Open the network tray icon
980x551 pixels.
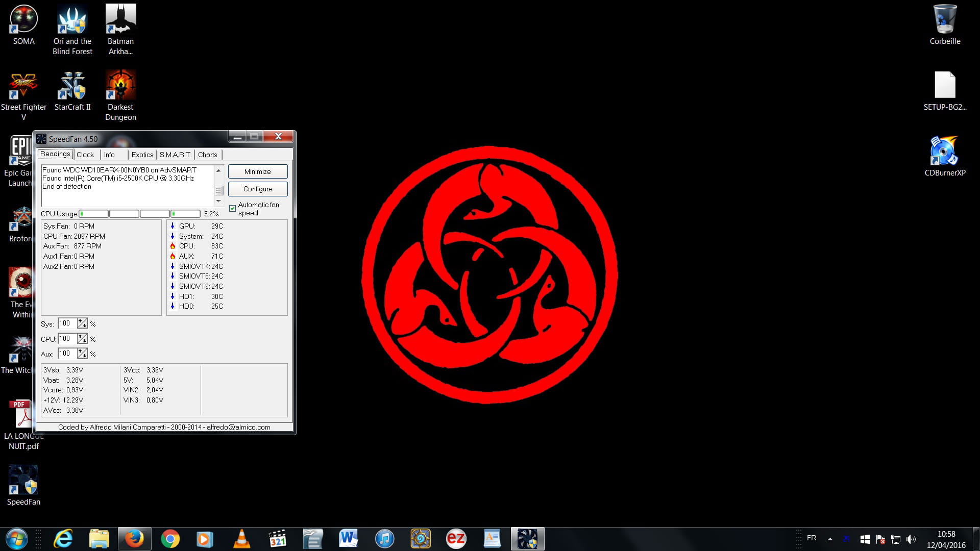click(896, 539)
